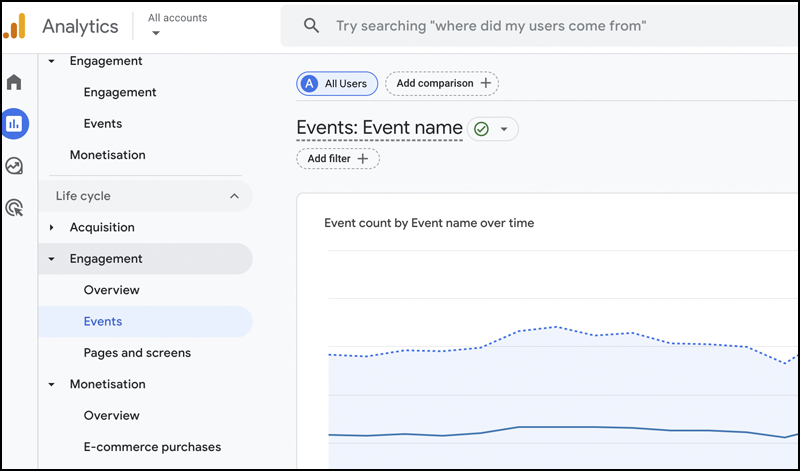Select the highlighted Events report under Life cycle
800x471 pixels.
coord(103,322)
